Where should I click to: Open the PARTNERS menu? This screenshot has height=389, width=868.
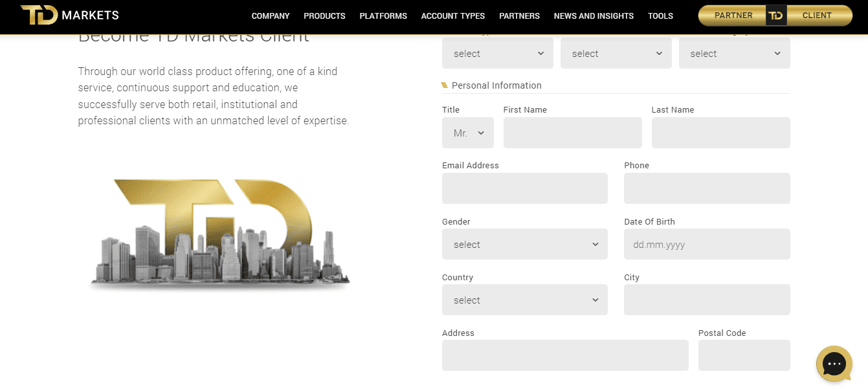[519, 16]
